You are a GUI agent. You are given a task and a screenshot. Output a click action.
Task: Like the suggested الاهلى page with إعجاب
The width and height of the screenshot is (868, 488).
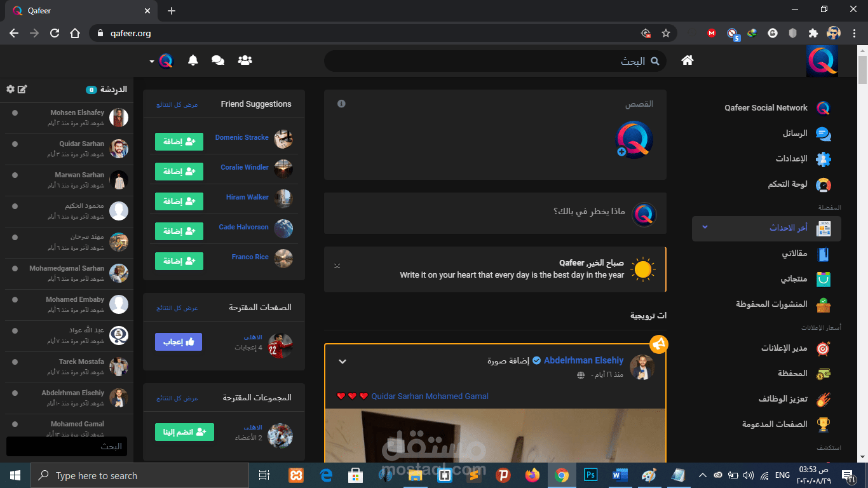[179, 342]
